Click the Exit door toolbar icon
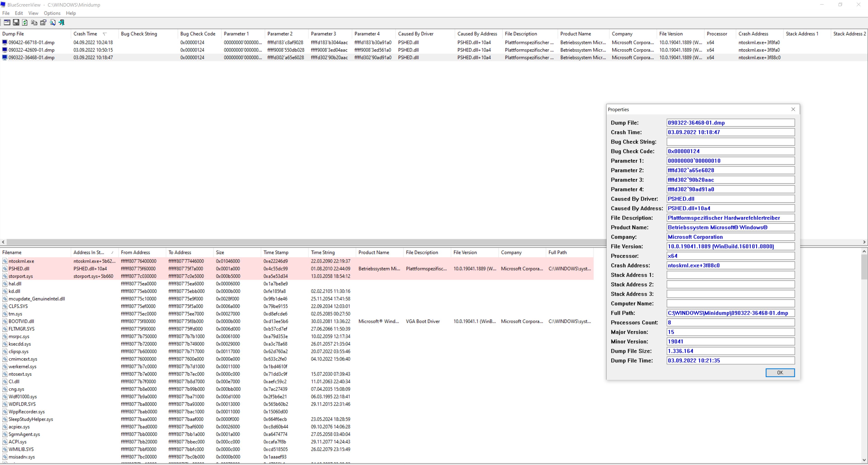 [x=62, y=23]
